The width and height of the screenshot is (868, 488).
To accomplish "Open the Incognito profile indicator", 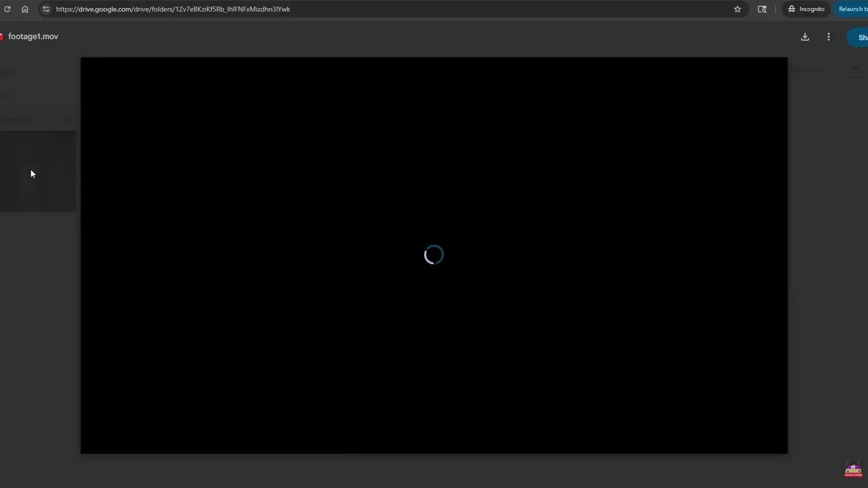I will click(806, 9).
